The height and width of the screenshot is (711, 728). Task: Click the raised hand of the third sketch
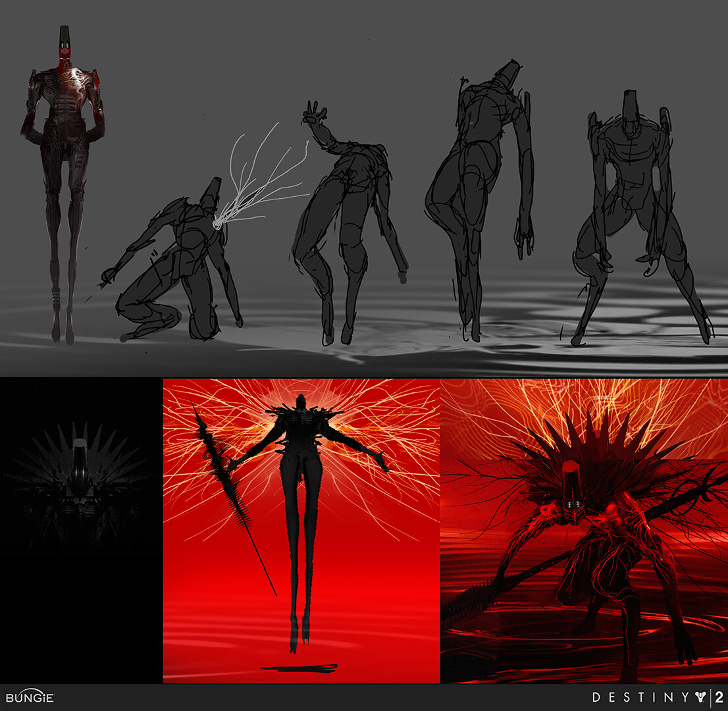[x=313, y=113]
